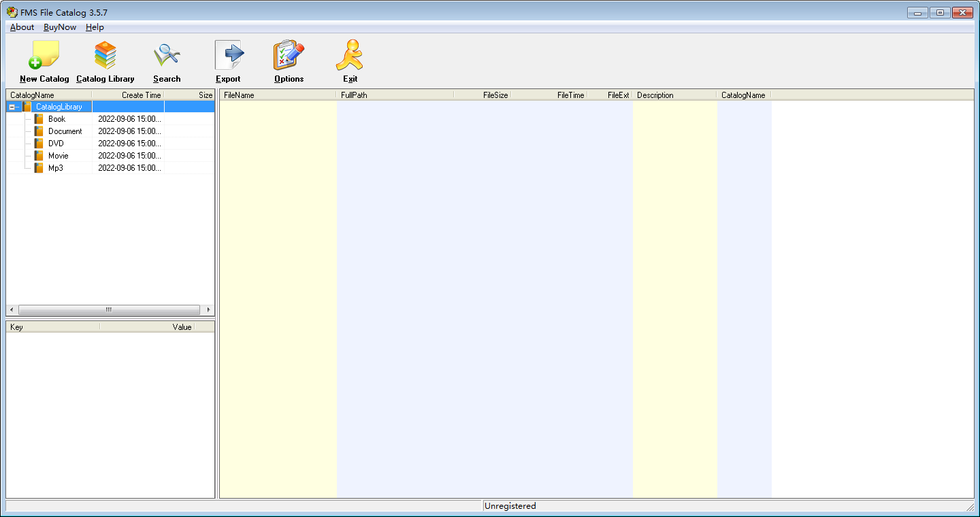Click the New Catalog toolbar icon

(44, 55)
